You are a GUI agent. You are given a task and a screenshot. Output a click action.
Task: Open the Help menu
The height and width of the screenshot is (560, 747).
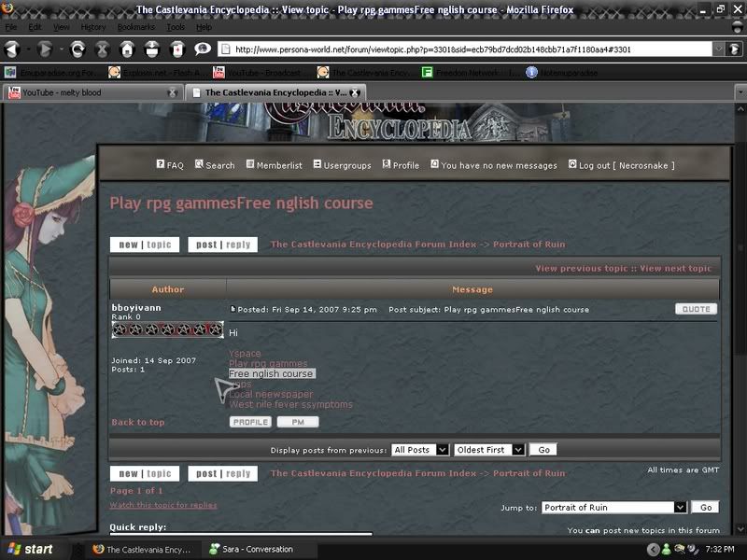point(204,27)
